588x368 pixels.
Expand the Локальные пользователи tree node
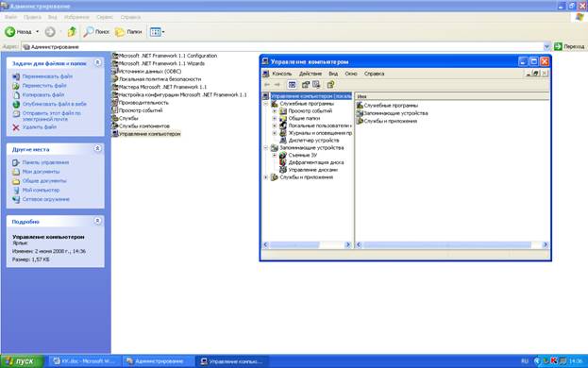click(x=275, y=125)
